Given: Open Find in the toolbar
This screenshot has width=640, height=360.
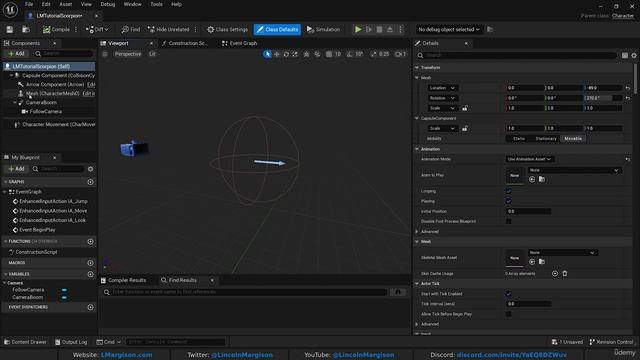Looking at the screenshot, I should pos(131,29).
